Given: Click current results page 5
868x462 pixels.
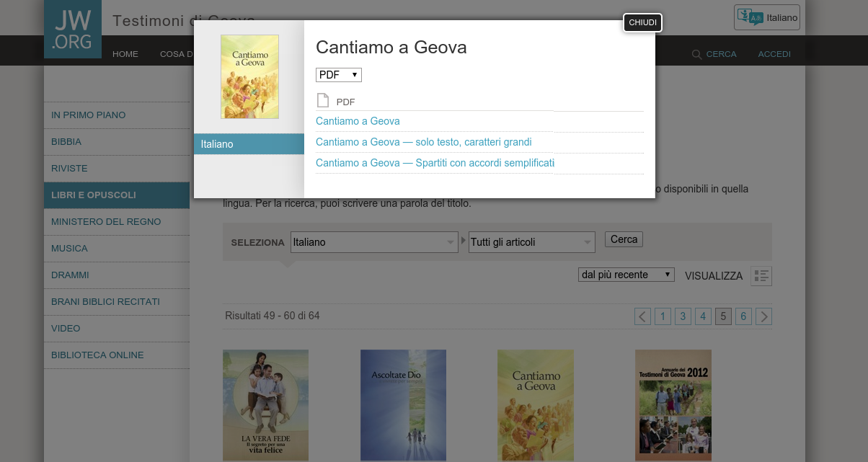Looking at the screenshot, I should 723,316.
